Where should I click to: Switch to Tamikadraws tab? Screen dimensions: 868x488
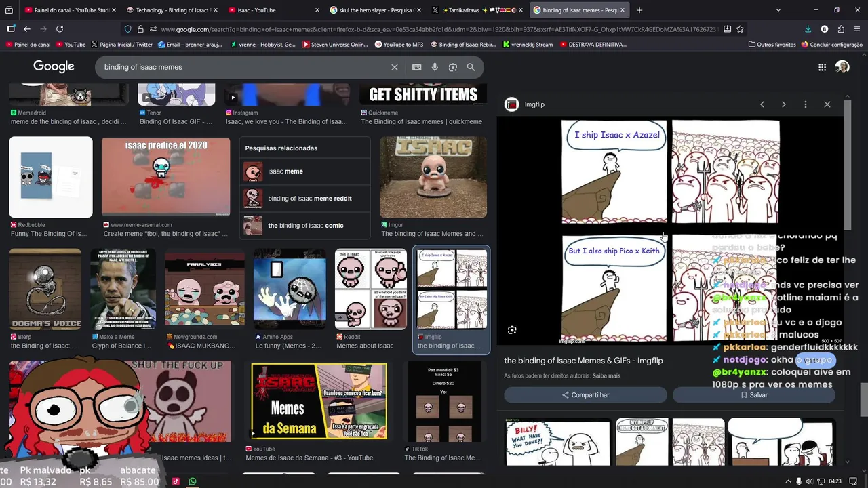(x=475, y=10)
